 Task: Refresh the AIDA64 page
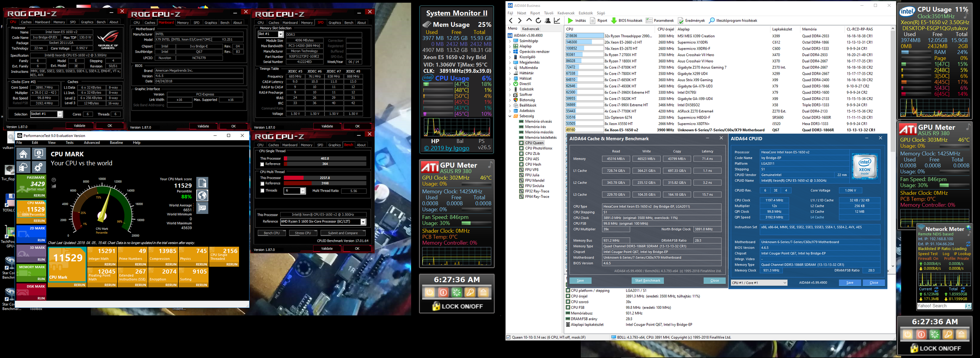[538, 21]
